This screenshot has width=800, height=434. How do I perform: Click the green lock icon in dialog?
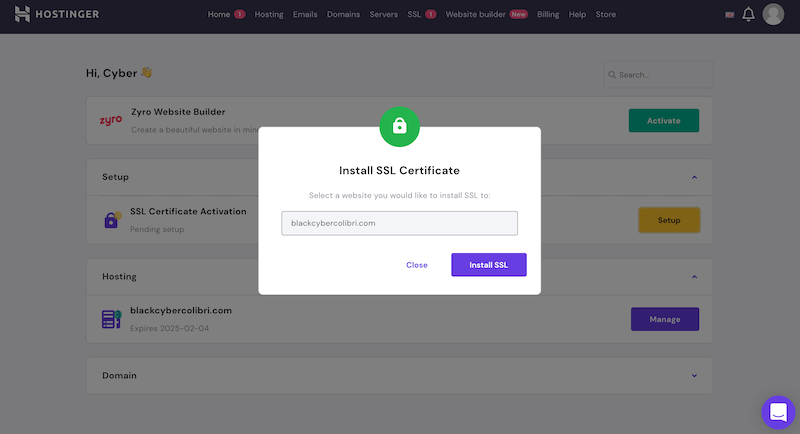click(399, 126)
